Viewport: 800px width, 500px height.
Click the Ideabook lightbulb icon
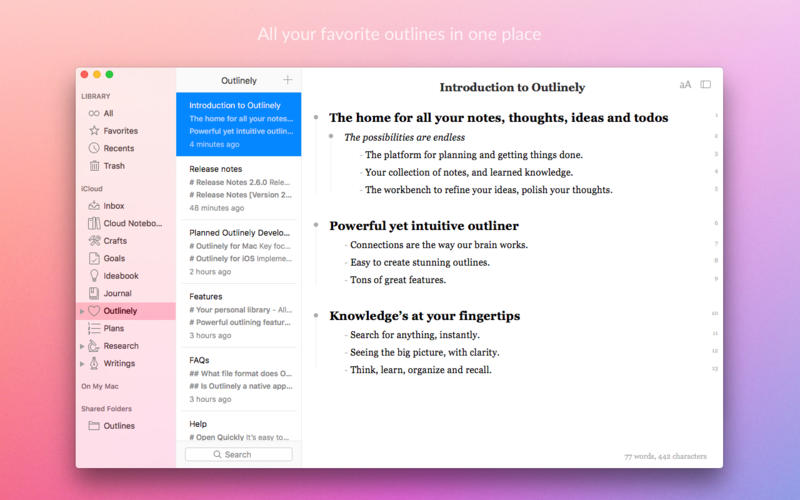[x=94, y=276]
